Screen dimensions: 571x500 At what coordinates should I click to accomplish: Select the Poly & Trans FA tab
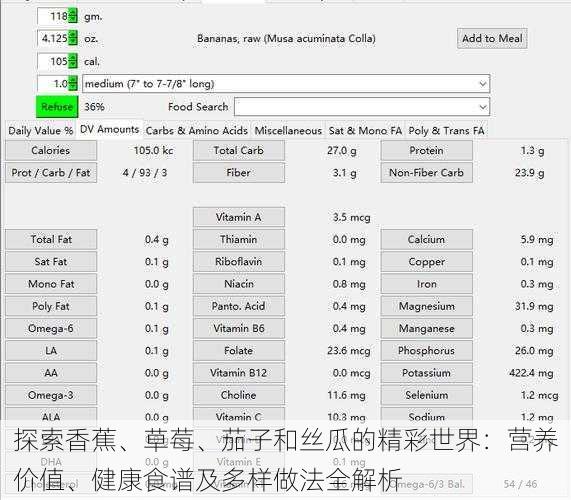[446, 131]
